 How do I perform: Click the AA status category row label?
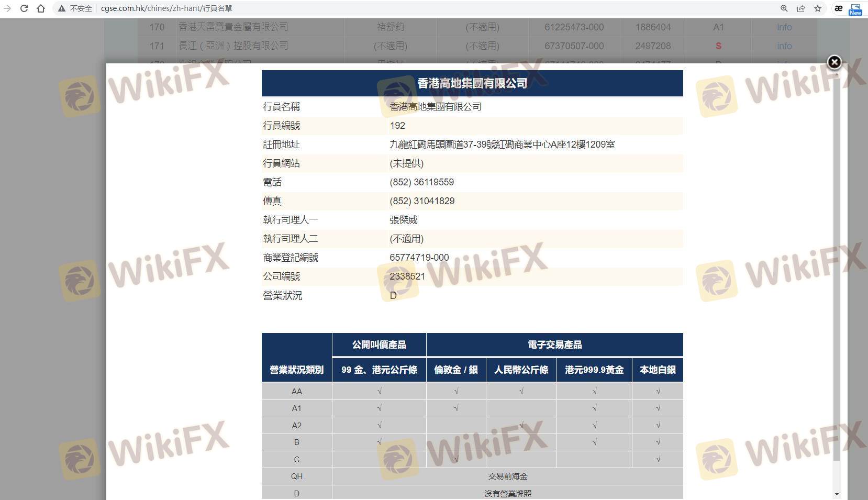coord(297,392)
